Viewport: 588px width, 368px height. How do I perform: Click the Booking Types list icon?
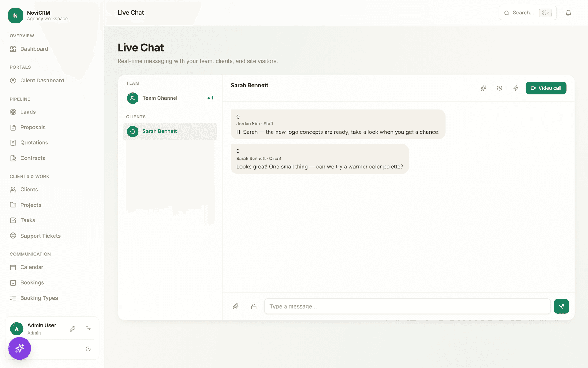[x=13, y=298]
